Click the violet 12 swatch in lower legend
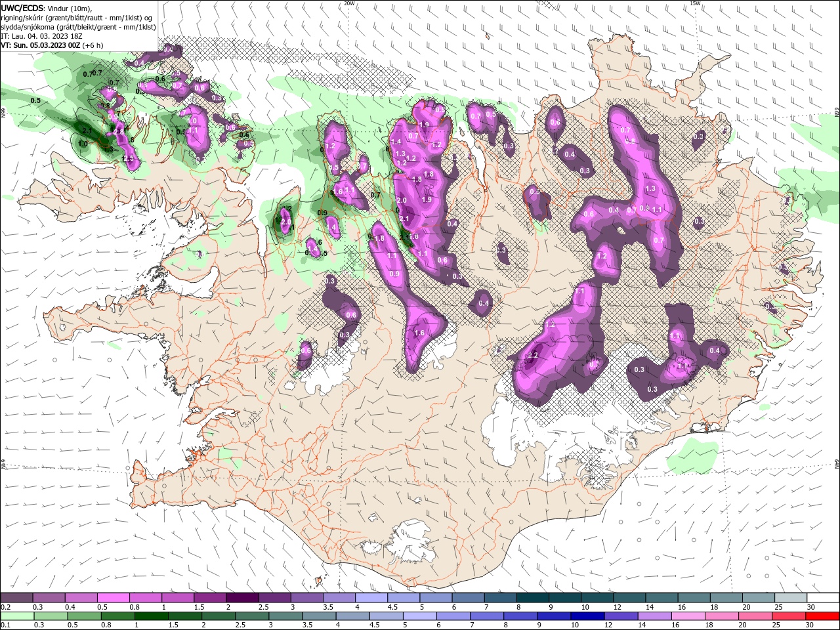 coord(621,616)
